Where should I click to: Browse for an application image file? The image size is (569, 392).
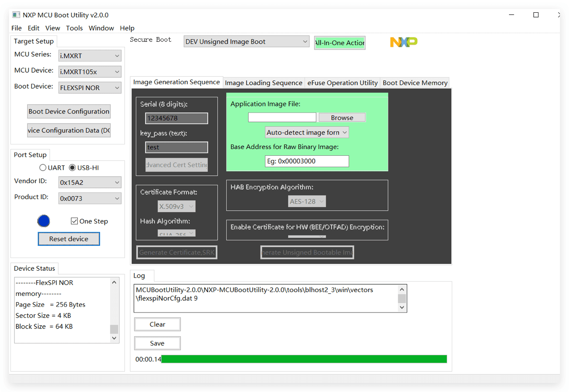[342, 118]
